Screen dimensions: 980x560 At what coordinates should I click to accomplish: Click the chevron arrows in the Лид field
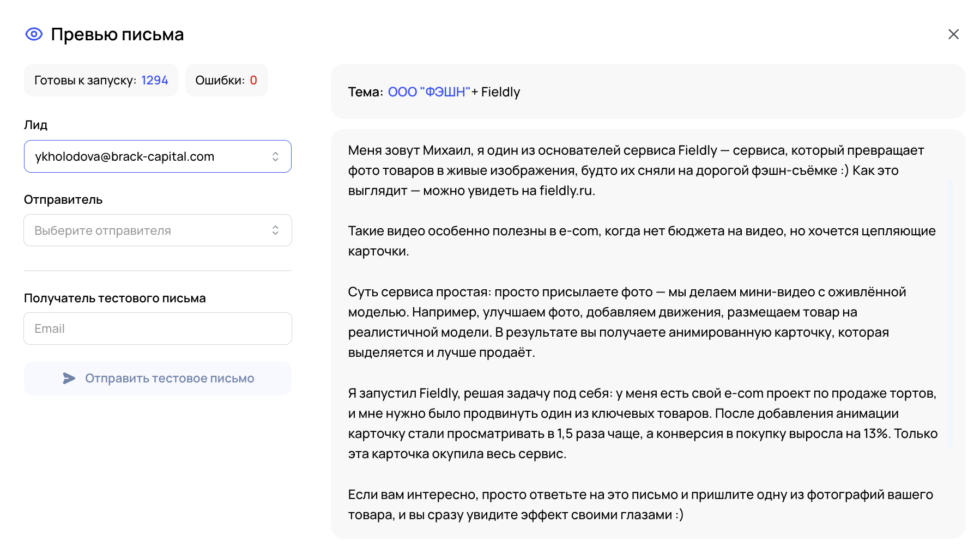tap(275, 157)
